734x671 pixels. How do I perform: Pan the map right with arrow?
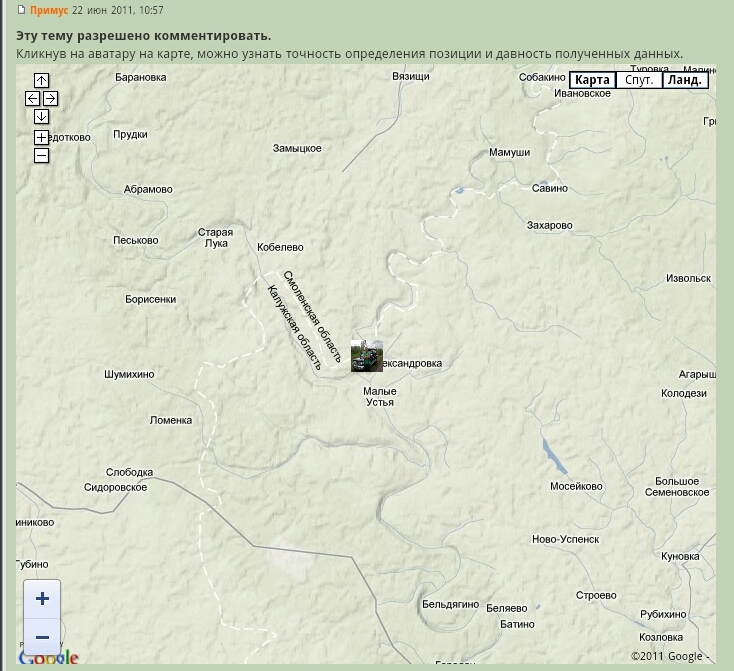[50, 99]
